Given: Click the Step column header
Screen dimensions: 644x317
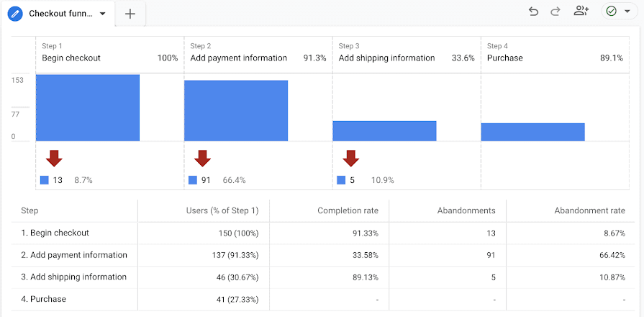Looking at the screenshot, I should click(30, 211).
